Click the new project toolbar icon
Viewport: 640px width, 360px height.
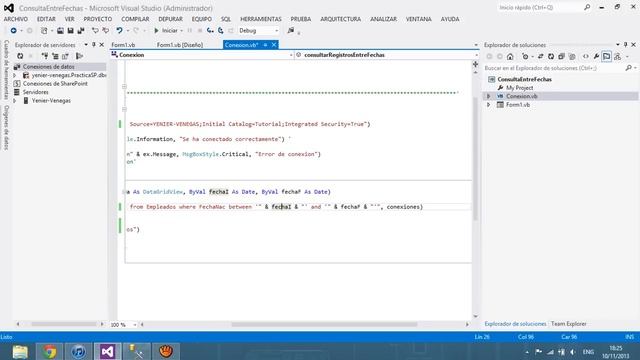tap(44, 31)
